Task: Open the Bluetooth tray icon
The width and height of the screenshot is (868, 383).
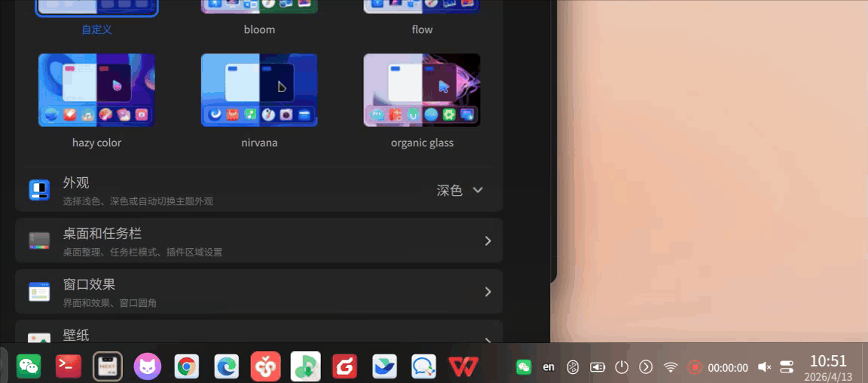Action: tap(573, 367)
